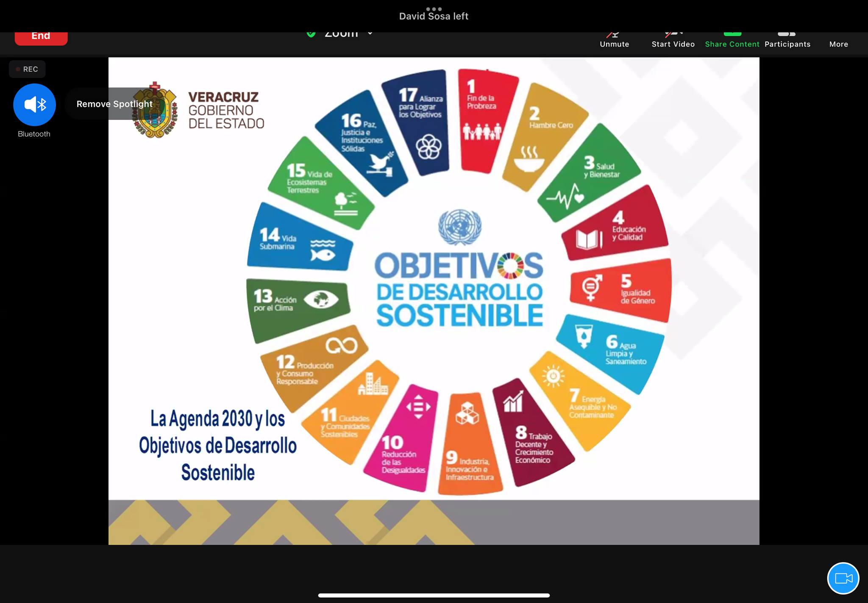Remove the spotlight from shared video
This screenshot has width=868, height=603.
coord(114,104)
